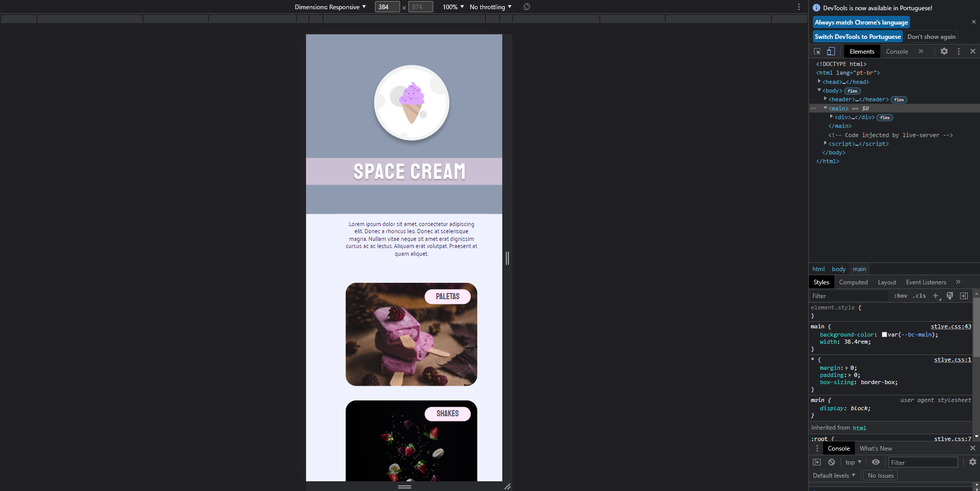980x491 pixels.
Task: Open the 100% zoom dropdown
Action: tap(453, 7)
